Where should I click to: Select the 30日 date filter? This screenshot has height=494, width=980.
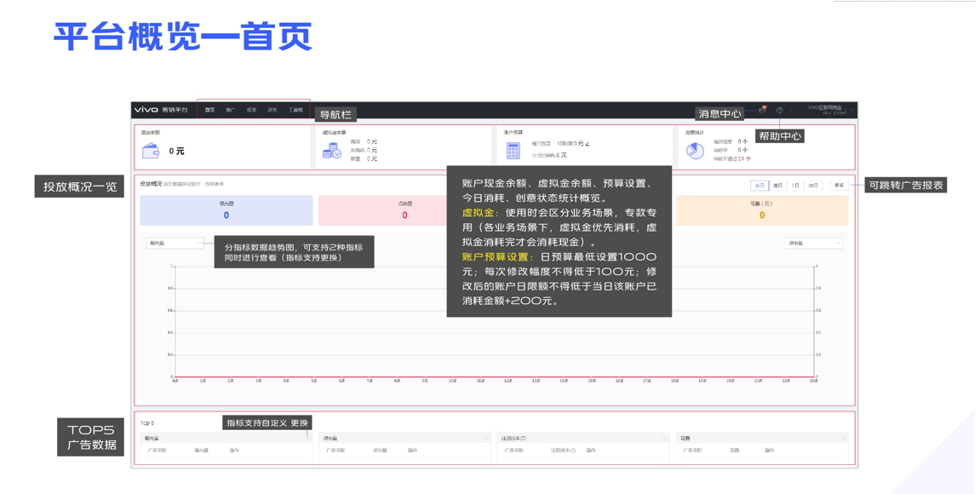tap(813, 185)
